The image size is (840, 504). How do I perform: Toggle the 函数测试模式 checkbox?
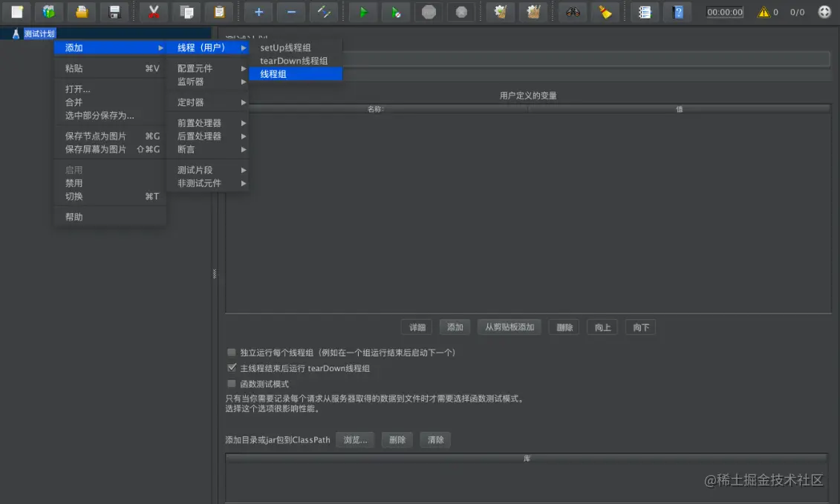(232, 384)
